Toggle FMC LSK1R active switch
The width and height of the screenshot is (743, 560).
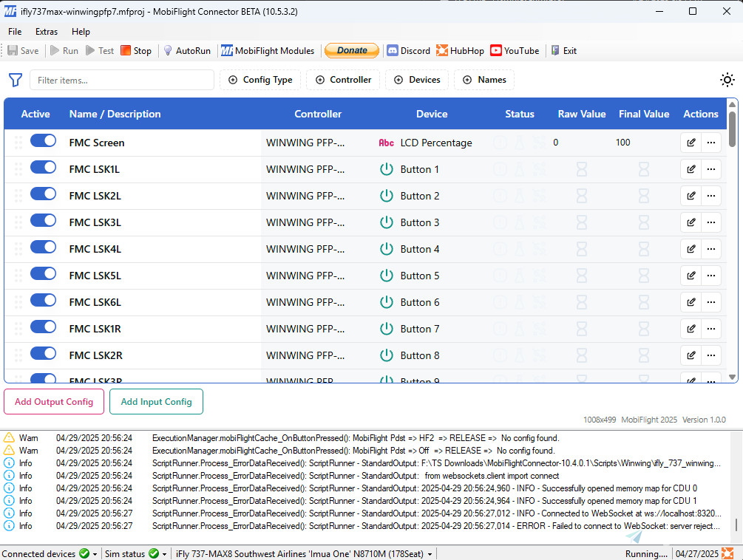[x=43, y=327]
